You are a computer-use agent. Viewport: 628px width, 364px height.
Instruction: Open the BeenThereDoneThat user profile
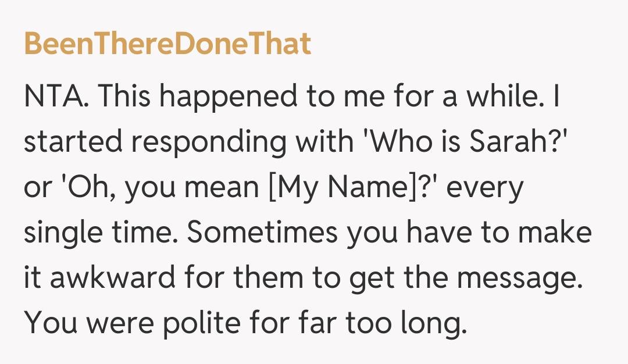[x=167, y=44]
